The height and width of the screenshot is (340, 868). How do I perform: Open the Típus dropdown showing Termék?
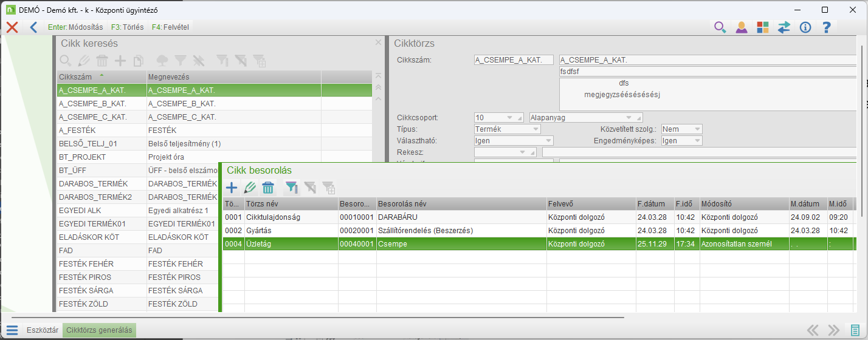pyautogui.click(x=507, y=129)
